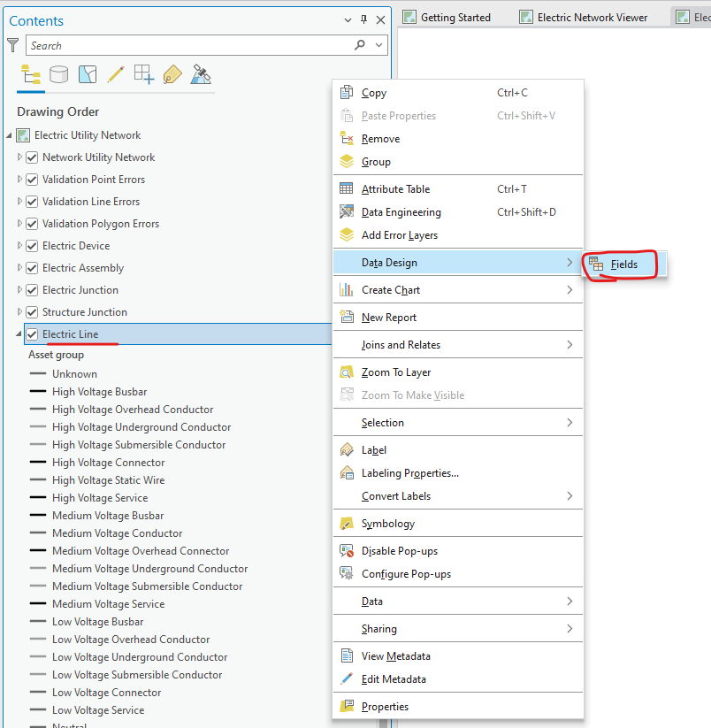Viewport: 711px width, 728px height.
Task: Select the Medium Voltage Conductor line symbol
Action: pyautogui.click(x=37, y=533)
